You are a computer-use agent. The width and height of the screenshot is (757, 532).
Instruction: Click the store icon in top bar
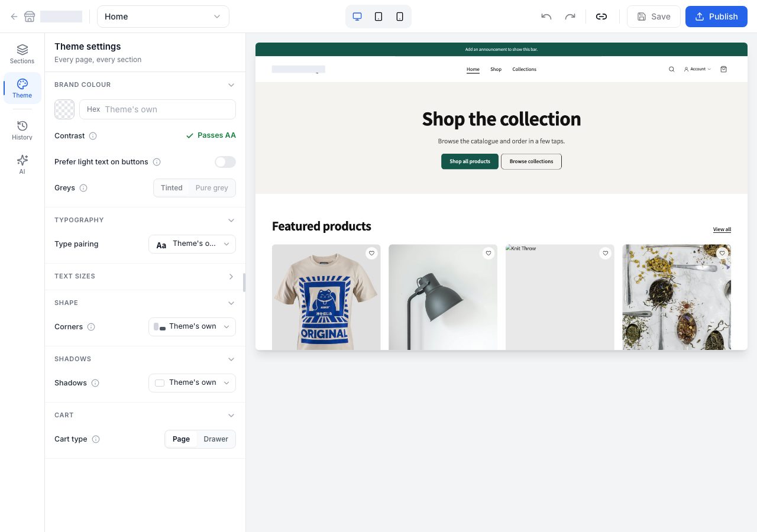(30, 17)
